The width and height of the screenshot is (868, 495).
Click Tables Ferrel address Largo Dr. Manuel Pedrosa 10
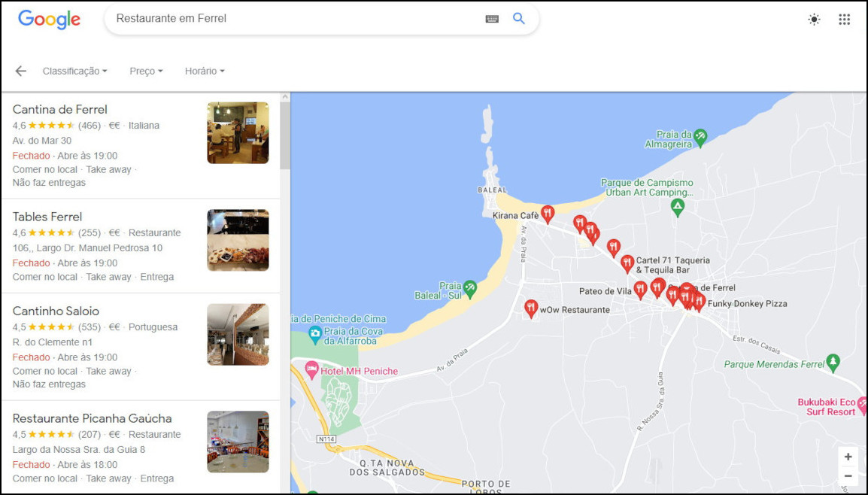coord(87,248)
